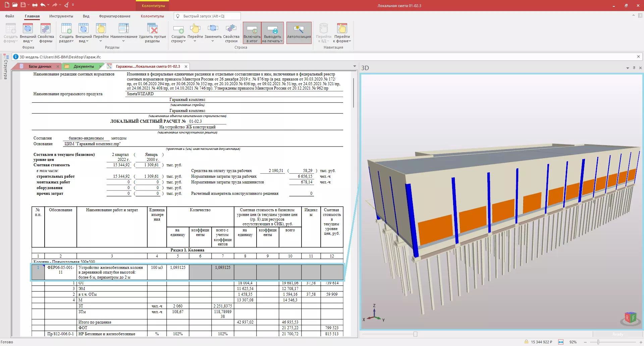Click the lock icon near 15 344 922 total
The width and height of the screenshot is (644, 346).
[527, 342]
